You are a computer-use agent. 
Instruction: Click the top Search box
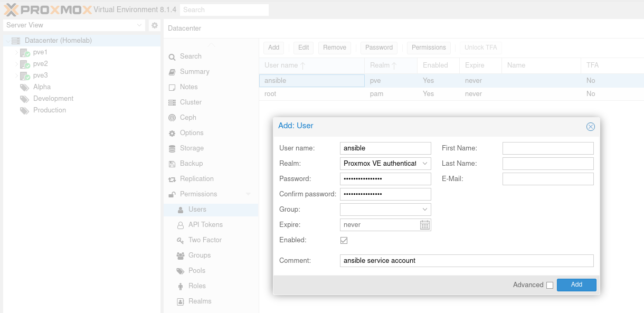(x=224, y=10)
